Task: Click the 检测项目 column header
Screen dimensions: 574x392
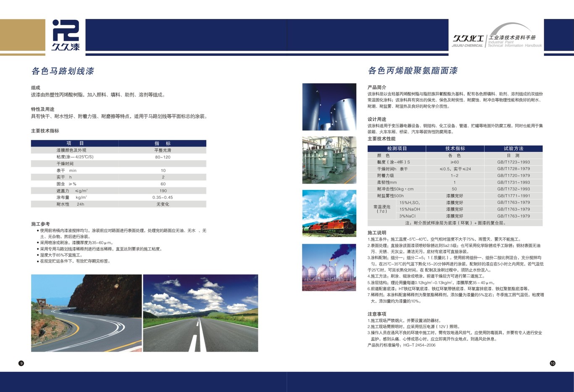Action: click(397, 148)
